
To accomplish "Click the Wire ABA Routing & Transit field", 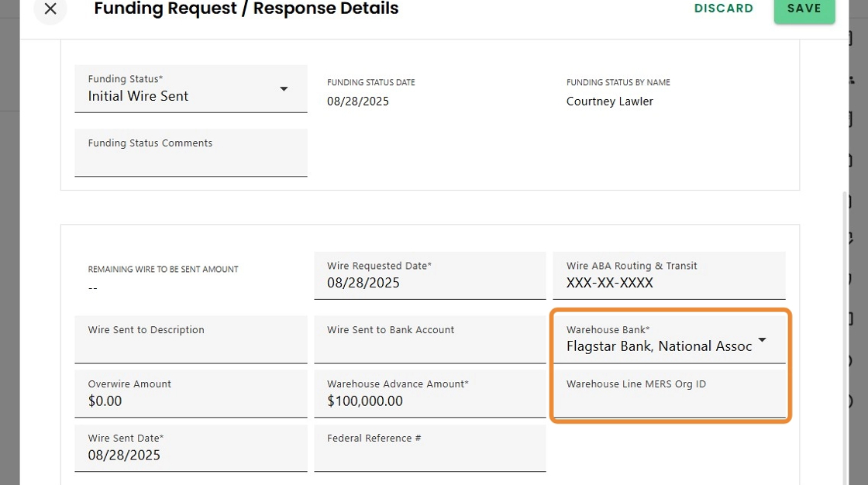I will 668,283.
